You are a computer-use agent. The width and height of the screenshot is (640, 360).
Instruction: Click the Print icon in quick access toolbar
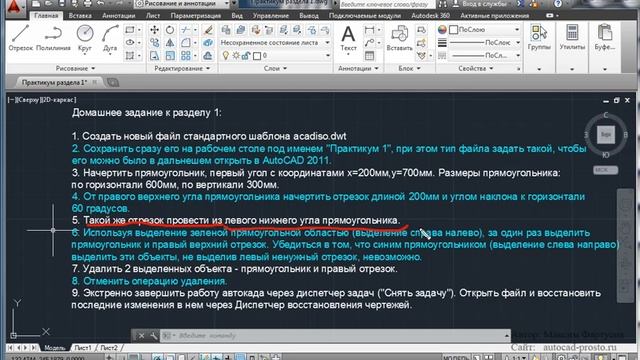(x=88, y=4)
